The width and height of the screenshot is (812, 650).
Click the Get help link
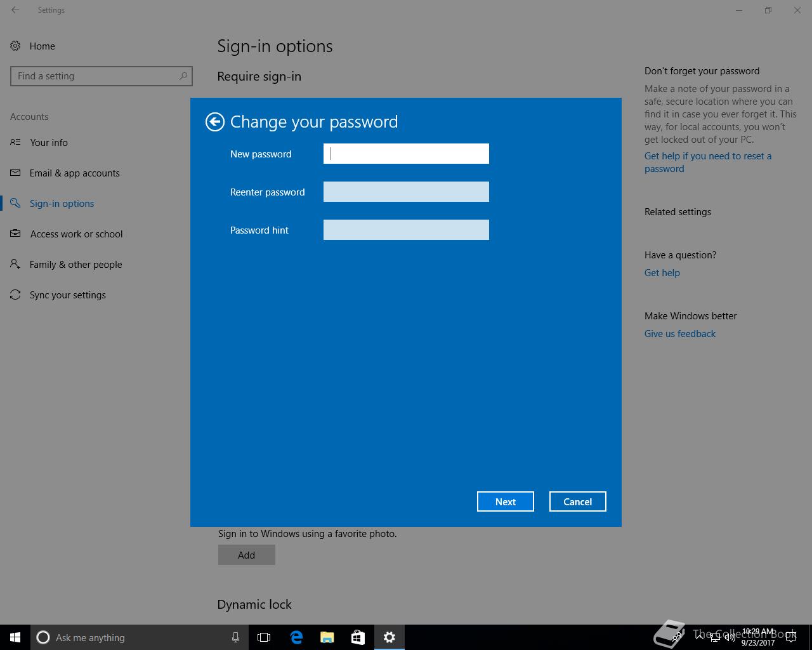coord(662,273)
